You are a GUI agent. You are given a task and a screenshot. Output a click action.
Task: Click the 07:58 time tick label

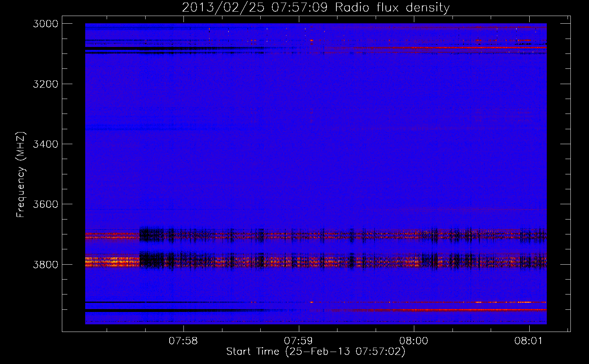tap(183, 341)
